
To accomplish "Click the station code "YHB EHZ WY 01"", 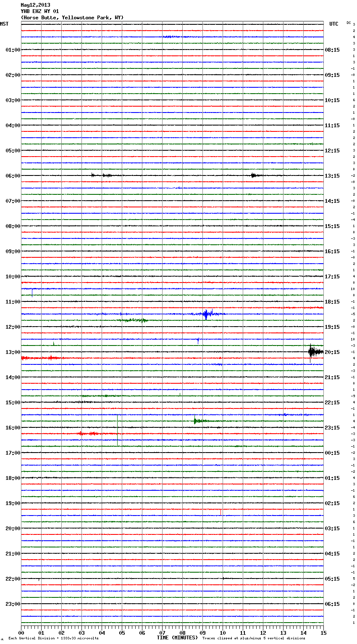I will tap(39, 11).
